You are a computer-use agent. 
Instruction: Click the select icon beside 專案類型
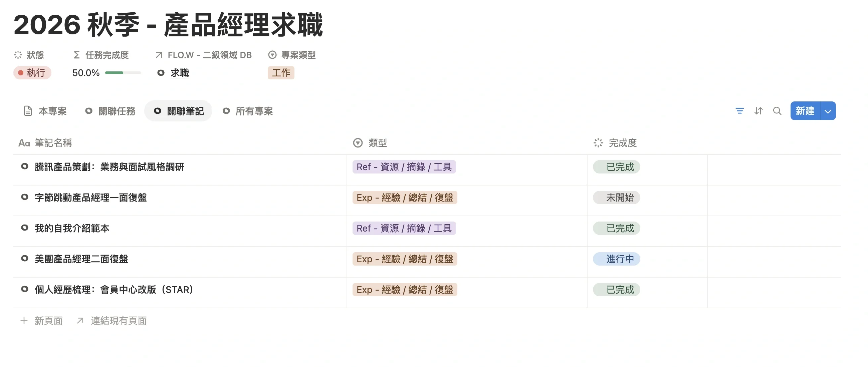(x=272, y=55)
